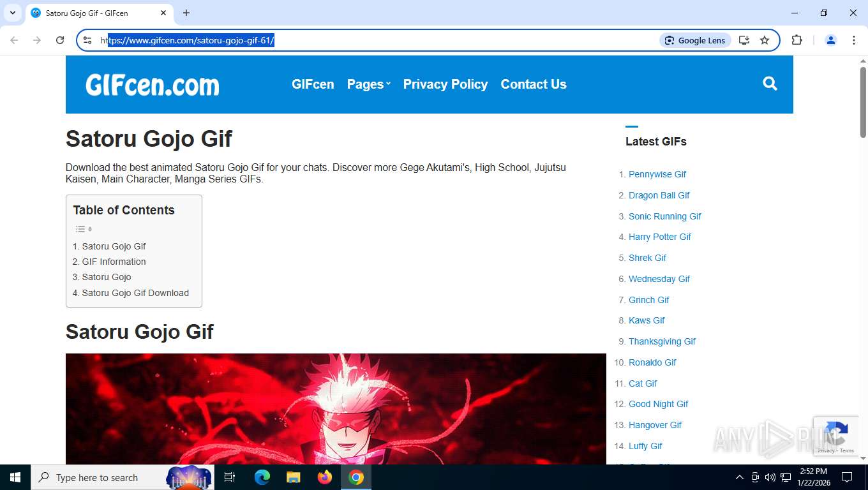Jump to '3. Satoru Gojo' contents entry
868x490 pixels.
pos(101,277)
